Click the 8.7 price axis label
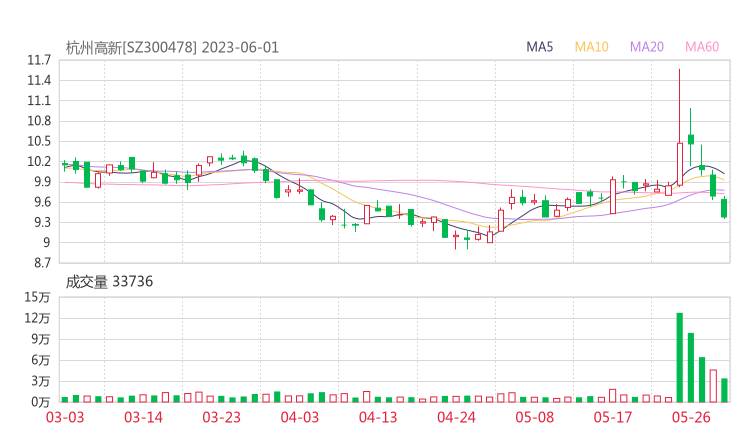The height and width of the screenshot is (440, 740). [x=42, y=263]
